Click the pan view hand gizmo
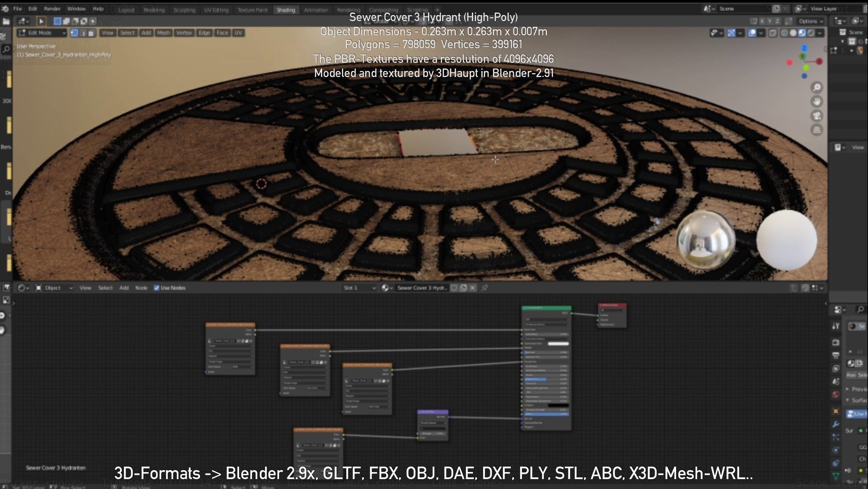The height and width of the screenshot is (489, 868). coord(816,102)
